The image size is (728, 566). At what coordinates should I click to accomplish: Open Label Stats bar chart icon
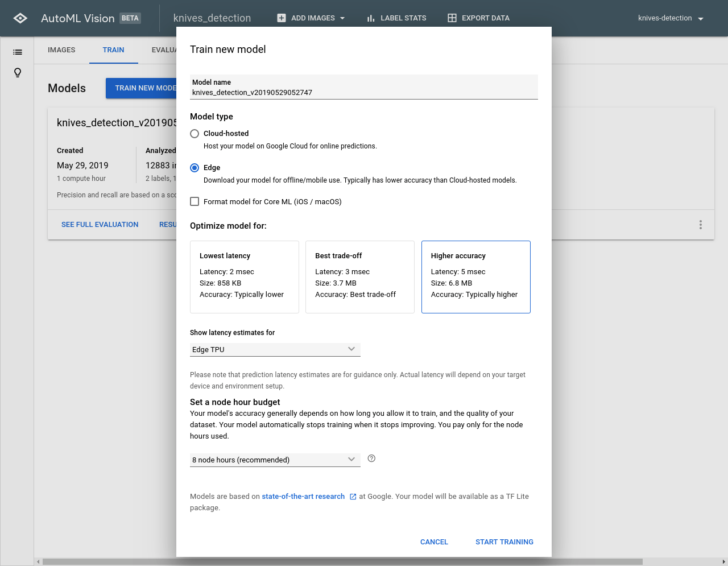pyautogui.click(x=371, y=18)
